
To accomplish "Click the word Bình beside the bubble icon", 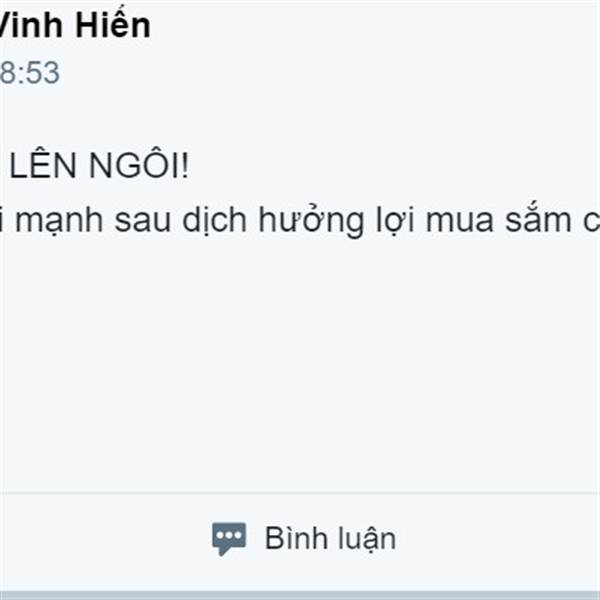I will click(x=292, y=538).
